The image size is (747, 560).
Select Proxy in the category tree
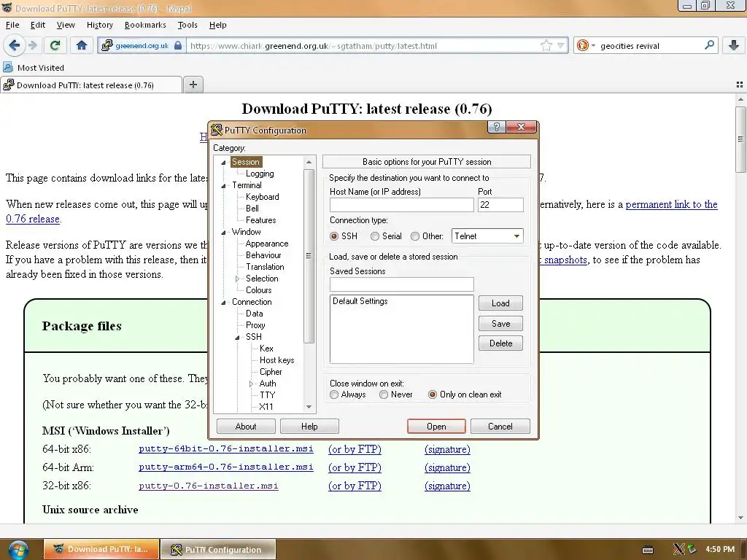click(x=255, y=325)
